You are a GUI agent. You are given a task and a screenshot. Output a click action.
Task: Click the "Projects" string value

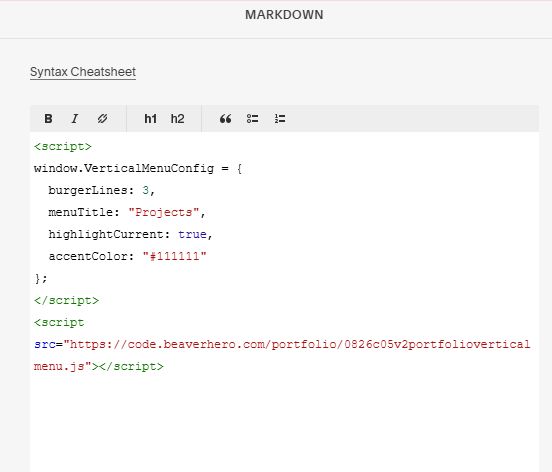click(x=164, y=212)
